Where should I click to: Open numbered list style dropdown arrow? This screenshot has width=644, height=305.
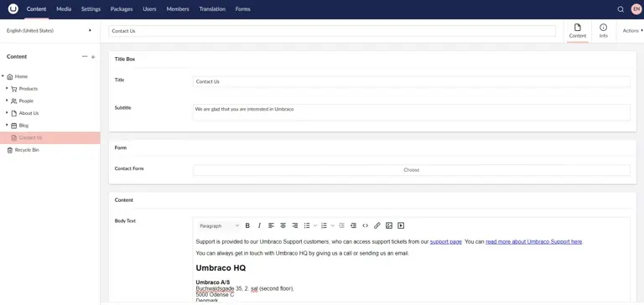[333, 225]
